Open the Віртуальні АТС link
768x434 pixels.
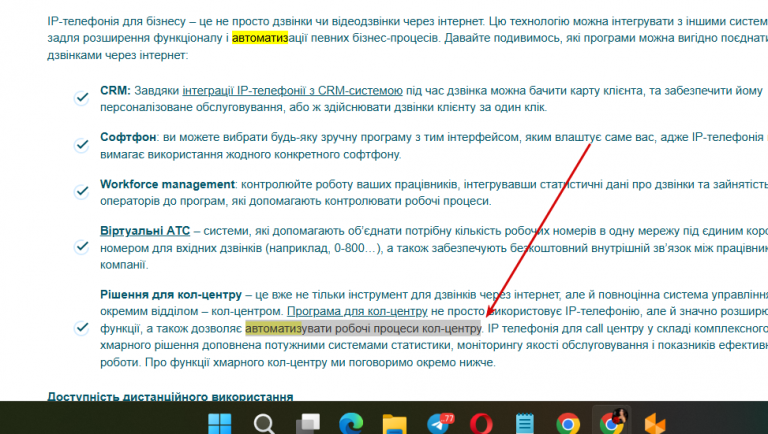pyautogui.click(x=145, y=231)
